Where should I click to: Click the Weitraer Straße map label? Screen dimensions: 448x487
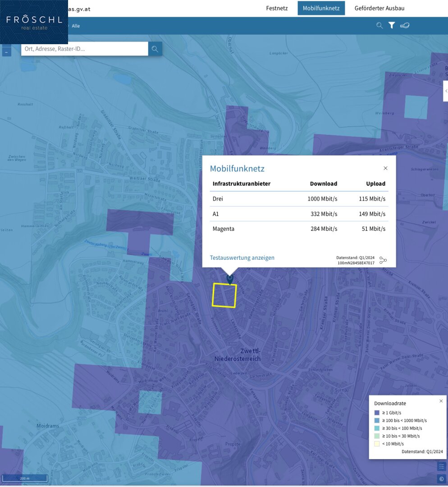tap(145, 179)
